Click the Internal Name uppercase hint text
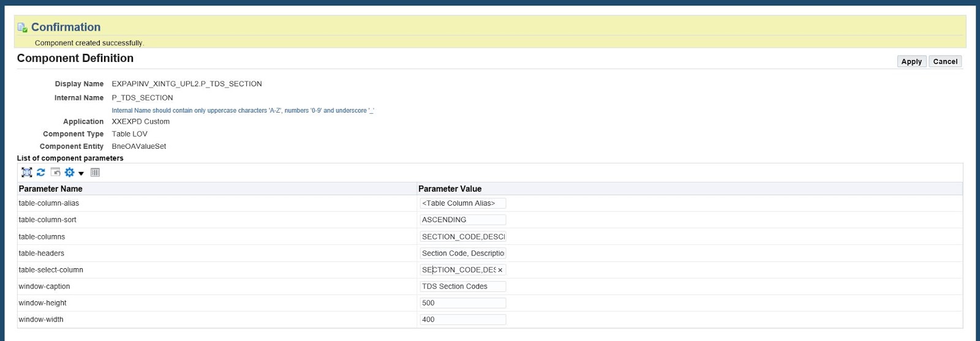The height and width of the screenshot is (341, 980). coord(243,111)
